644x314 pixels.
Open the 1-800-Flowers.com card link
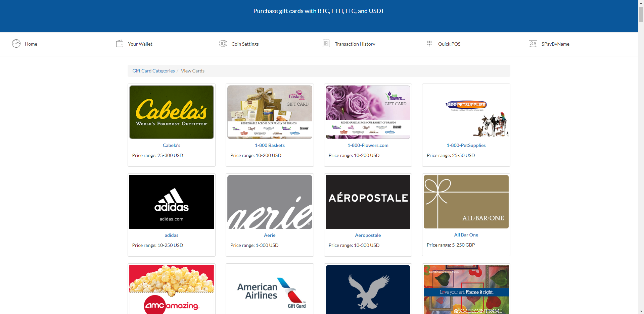click(368, 145)
